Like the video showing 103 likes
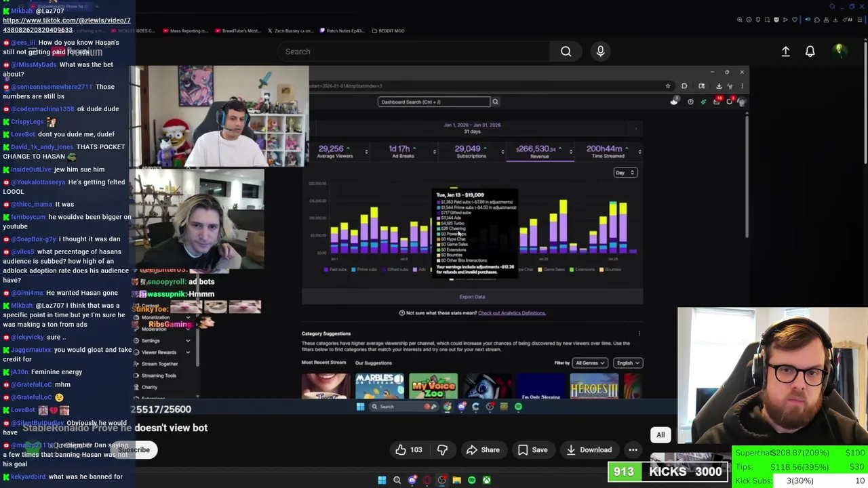 [x=409, y=450]
